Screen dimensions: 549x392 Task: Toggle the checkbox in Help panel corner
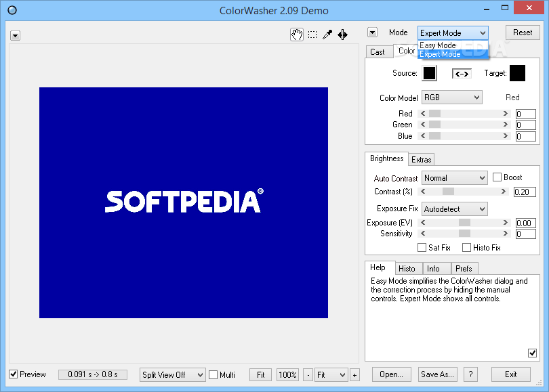coord(532,353)
